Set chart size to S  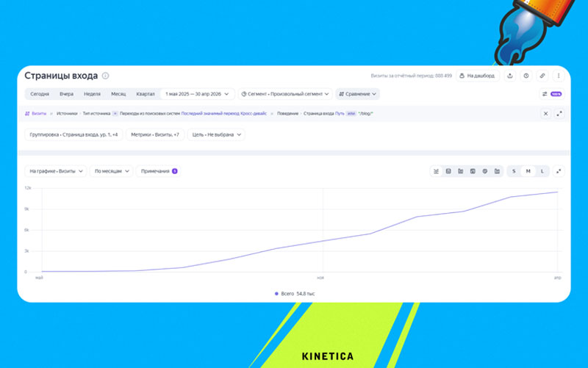click(x=514, y=171)
